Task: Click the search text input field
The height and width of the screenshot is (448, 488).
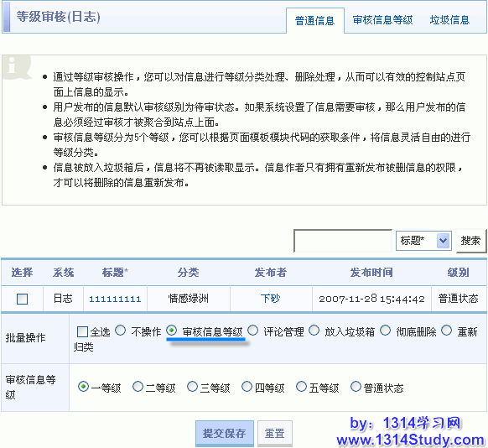Action: click(x=343, y=241)
